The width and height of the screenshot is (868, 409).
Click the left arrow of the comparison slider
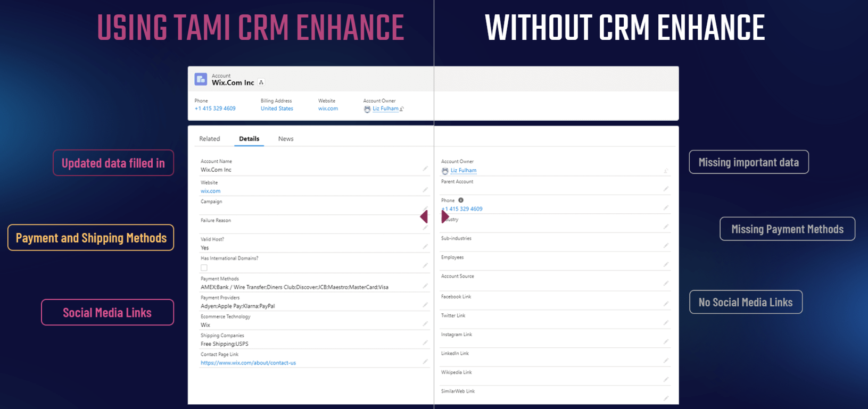pyautogui.click(x=424, y=216)
